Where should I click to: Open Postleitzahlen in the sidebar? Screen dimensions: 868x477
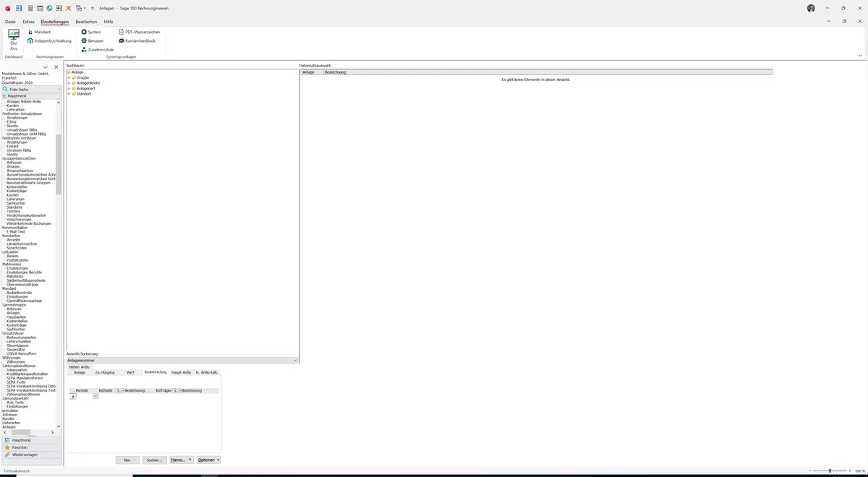(17, 260)
